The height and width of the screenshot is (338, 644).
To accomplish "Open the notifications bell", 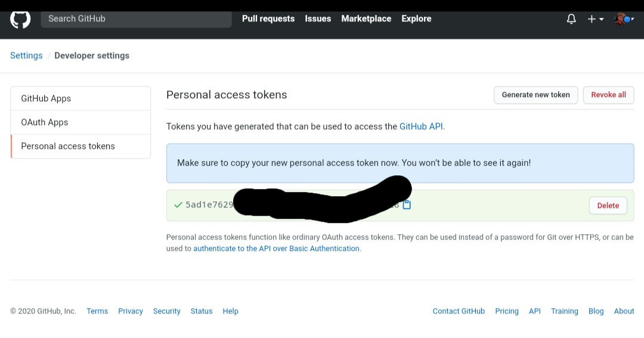I will (x=571, y=19).
